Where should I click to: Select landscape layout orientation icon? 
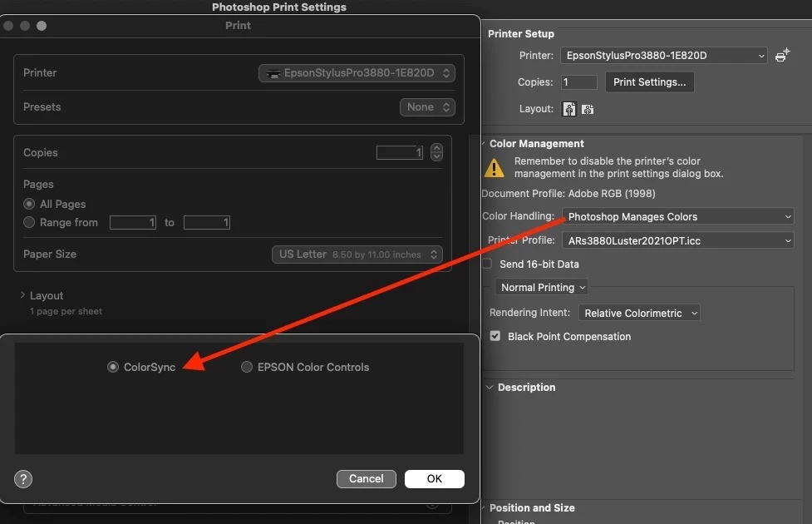click(x=588, y=109)
